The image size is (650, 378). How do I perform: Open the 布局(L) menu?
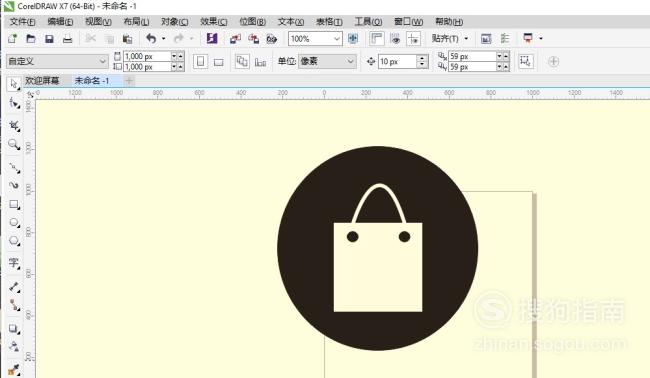pos(136,22)
